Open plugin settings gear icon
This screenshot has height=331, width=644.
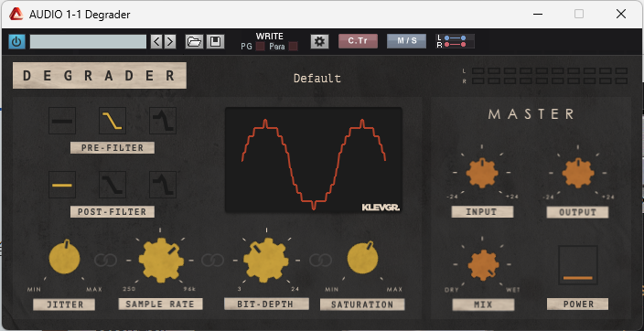coord(319,41)
